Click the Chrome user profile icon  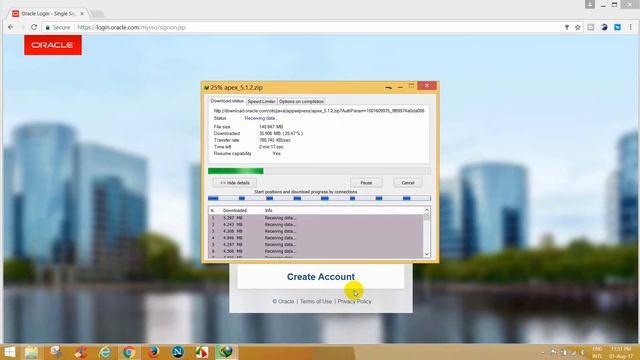(x=590, y=4)
